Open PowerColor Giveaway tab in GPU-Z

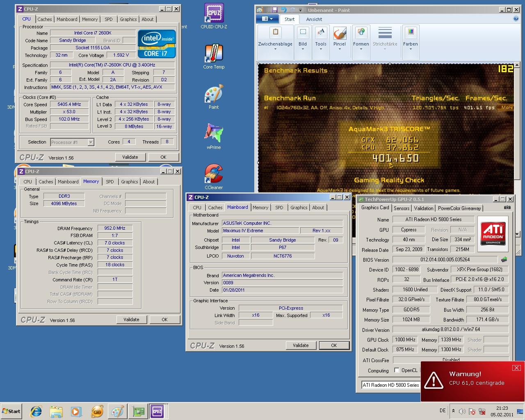(459, 208)
